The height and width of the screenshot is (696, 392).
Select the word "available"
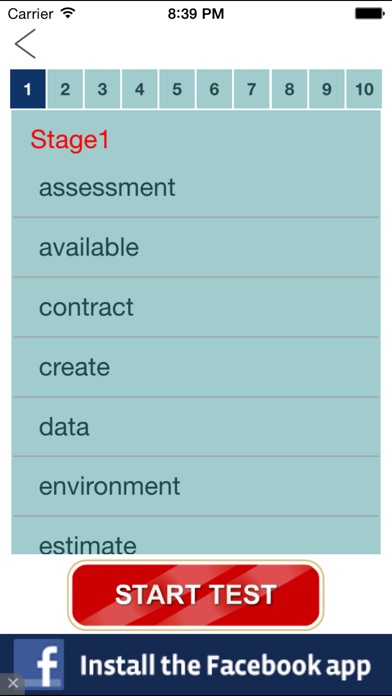click(x=196, y=248)
